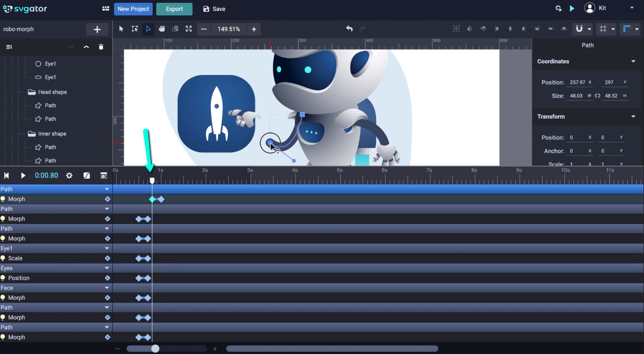Zoom out with the minus button
The height and width of the screenshot is (354, 644).
pyautogui.click(x=204, y=29)
